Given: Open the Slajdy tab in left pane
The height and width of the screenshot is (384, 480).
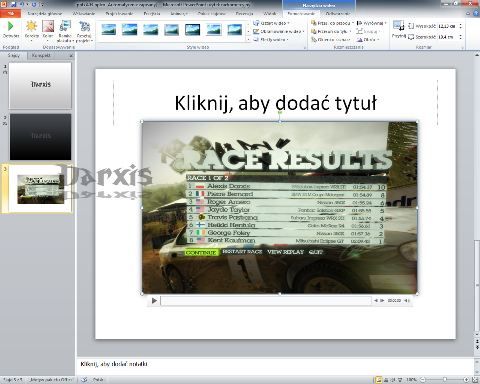Looking at the screenshot, I should click(x=14, y=55).
